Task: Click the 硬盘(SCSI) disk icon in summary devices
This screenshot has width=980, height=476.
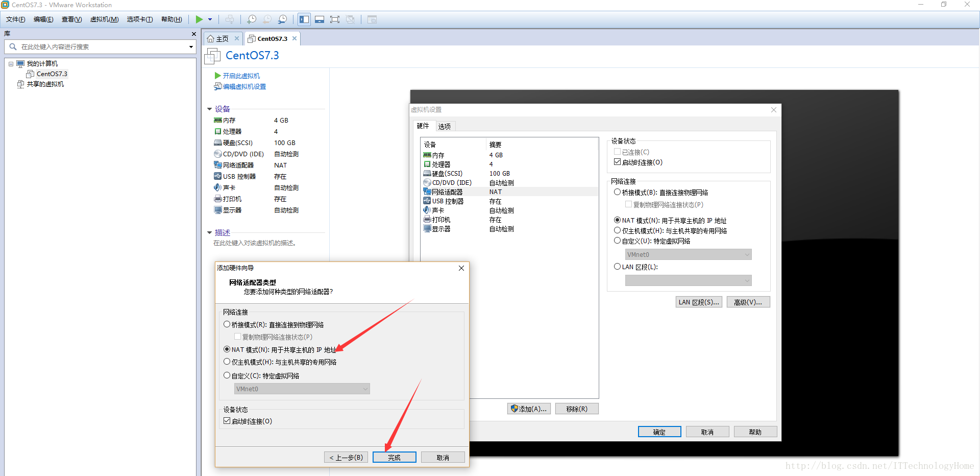Action: [x=218, y=143]
